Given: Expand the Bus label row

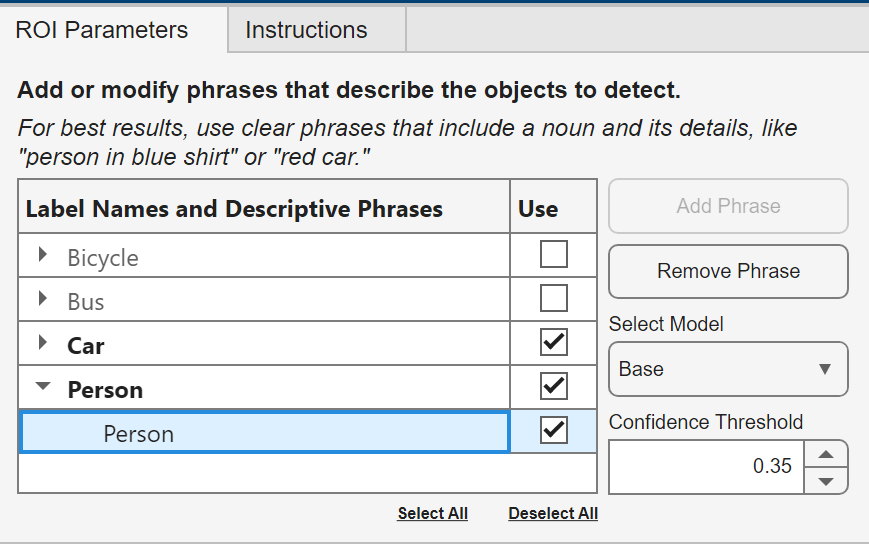Looking at the screenshot, I should (x=42, y=300).
